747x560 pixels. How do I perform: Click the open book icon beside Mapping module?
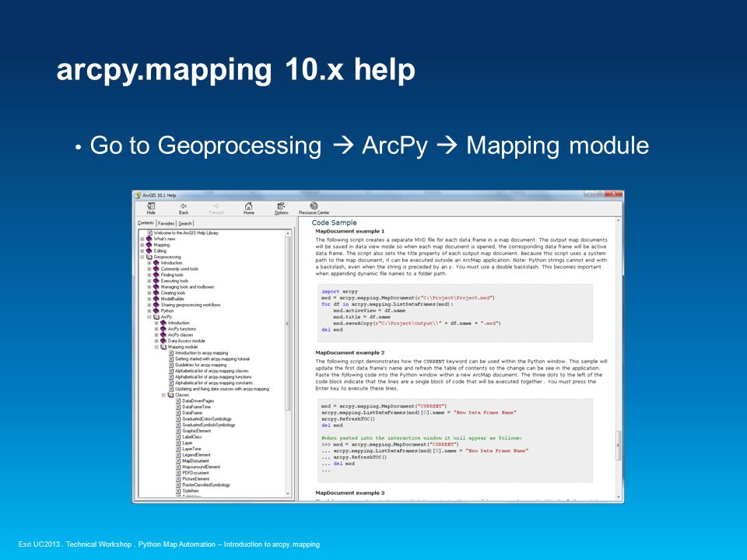coord(163,347)
